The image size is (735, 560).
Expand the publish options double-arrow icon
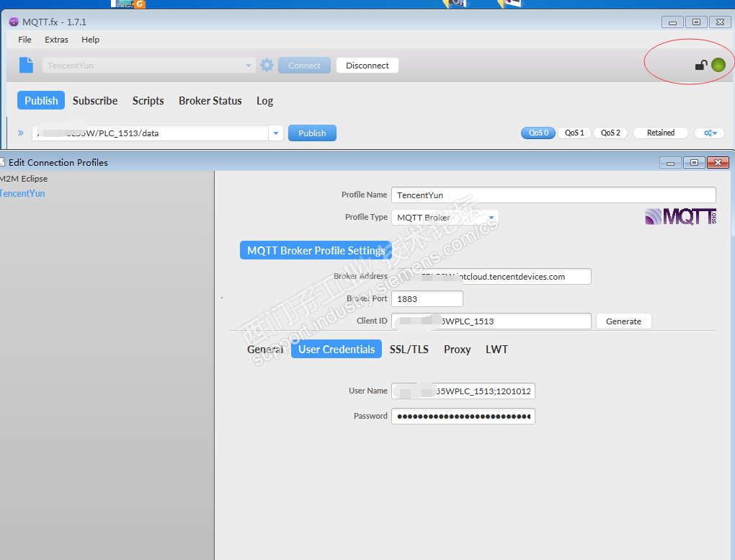21,133
